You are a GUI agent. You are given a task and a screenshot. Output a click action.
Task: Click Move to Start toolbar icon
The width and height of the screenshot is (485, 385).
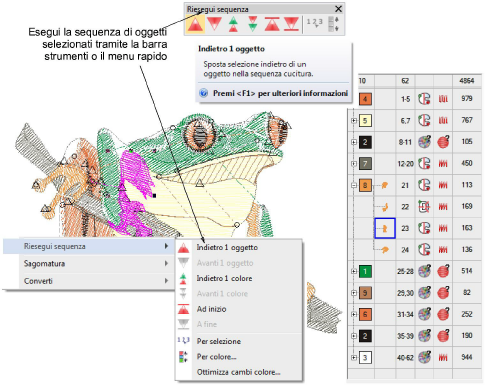click(x=272, y=24)
